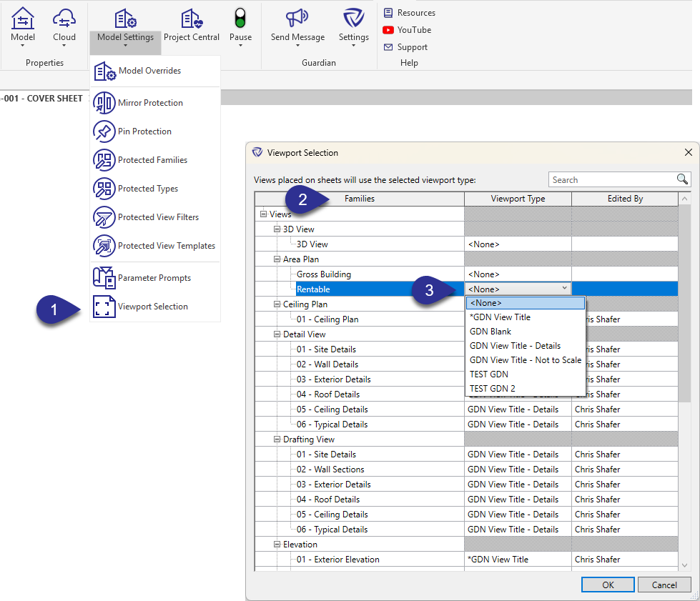Choose GDN View Title - Details in dropdown list

526,346
